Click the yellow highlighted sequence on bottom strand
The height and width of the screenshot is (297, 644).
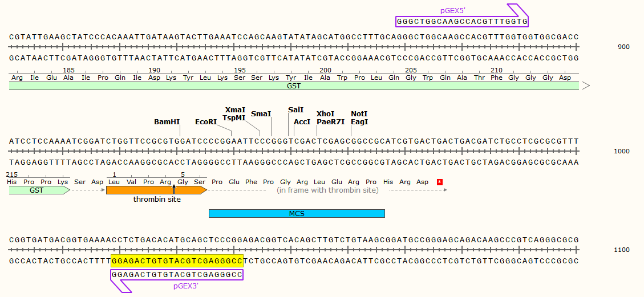click(177, 261)
